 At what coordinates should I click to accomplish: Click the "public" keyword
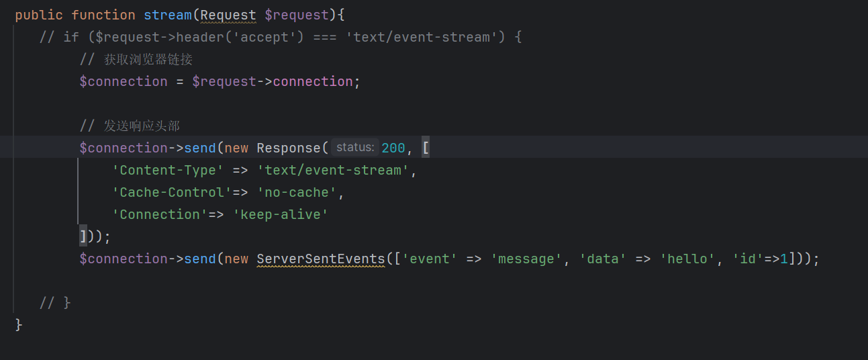tap(39, 15)
